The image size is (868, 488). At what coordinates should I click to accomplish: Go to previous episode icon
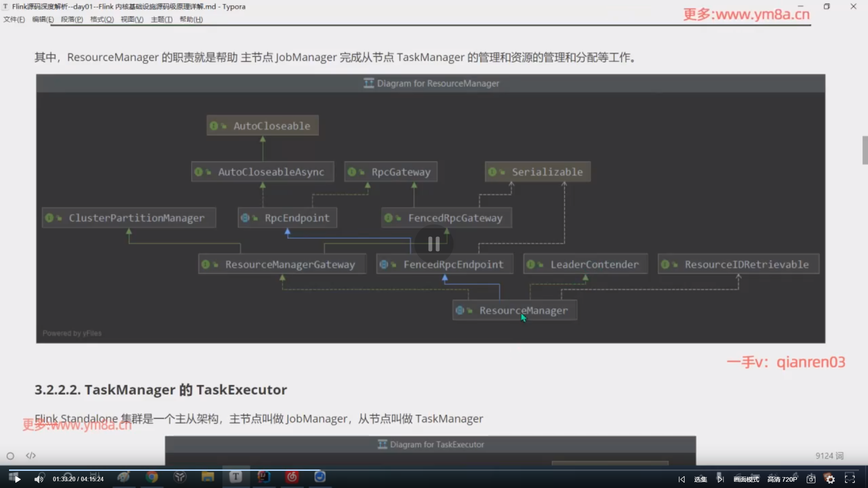[682, 479]
